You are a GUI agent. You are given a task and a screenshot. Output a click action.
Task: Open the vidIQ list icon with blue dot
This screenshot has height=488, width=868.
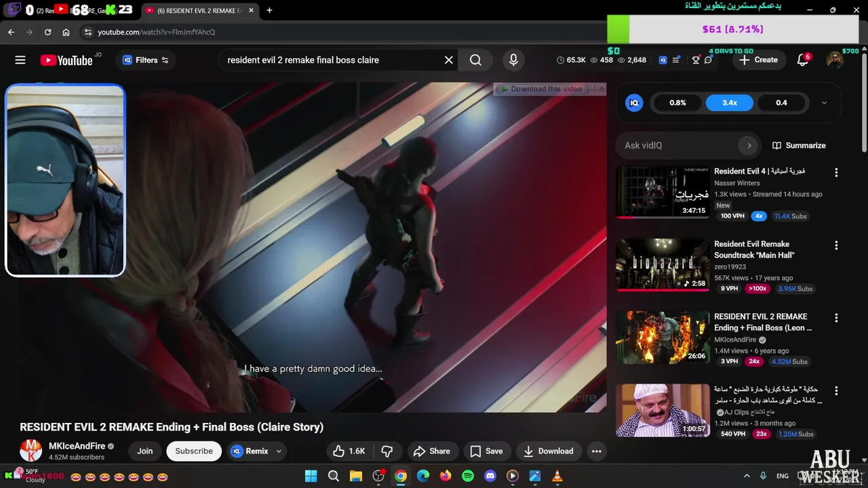click(x=676, y=60)
